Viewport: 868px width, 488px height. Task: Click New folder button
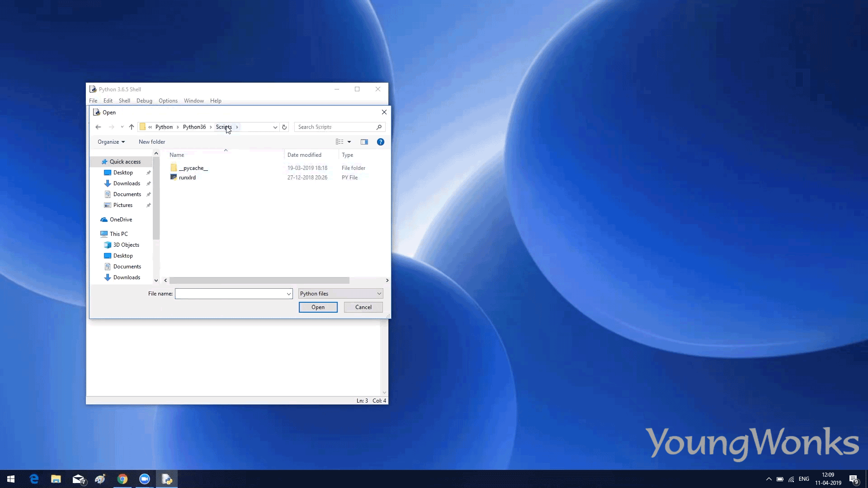pyautogui.click(x=152, y=142)
